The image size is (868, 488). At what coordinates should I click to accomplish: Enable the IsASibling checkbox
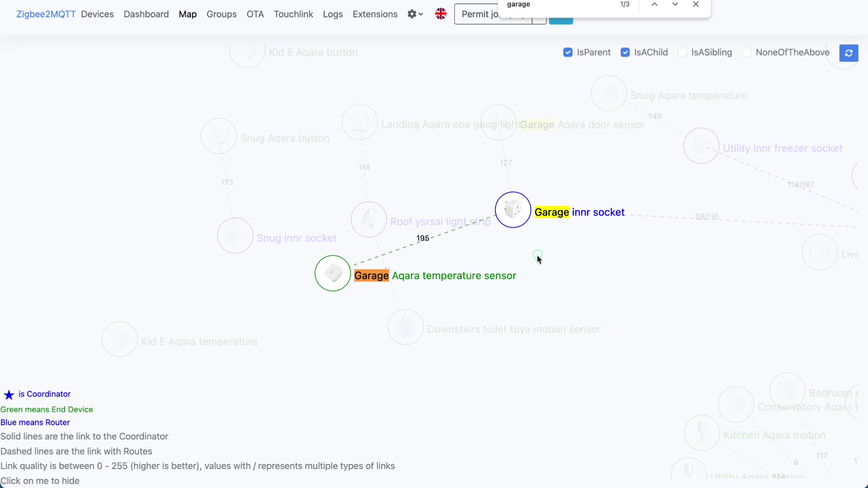click(x=683, y=52)
